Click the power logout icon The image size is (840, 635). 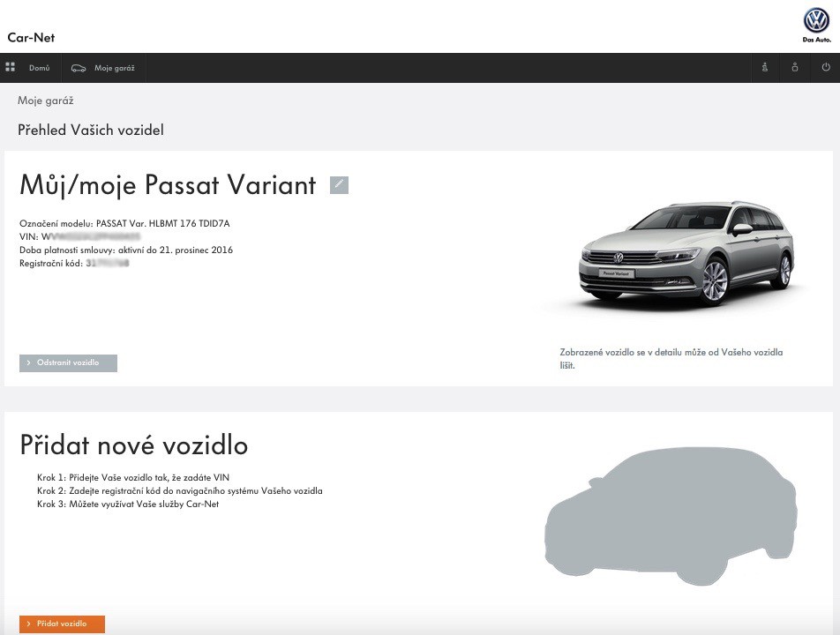pos(826,67)
